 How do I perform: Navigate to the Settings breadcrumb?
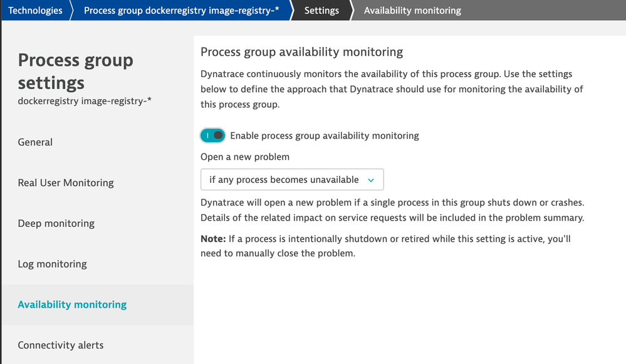point(321,11)
